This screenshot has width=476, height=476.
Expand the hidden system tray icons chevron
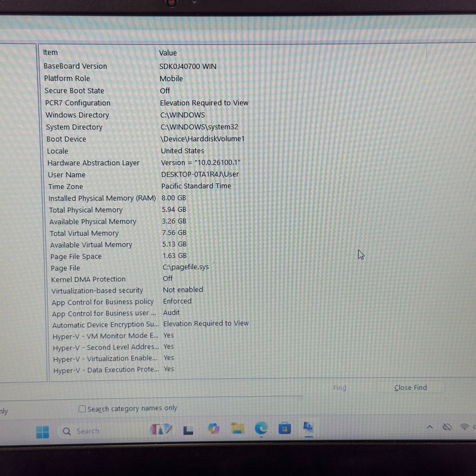click(x=430, y=427)
